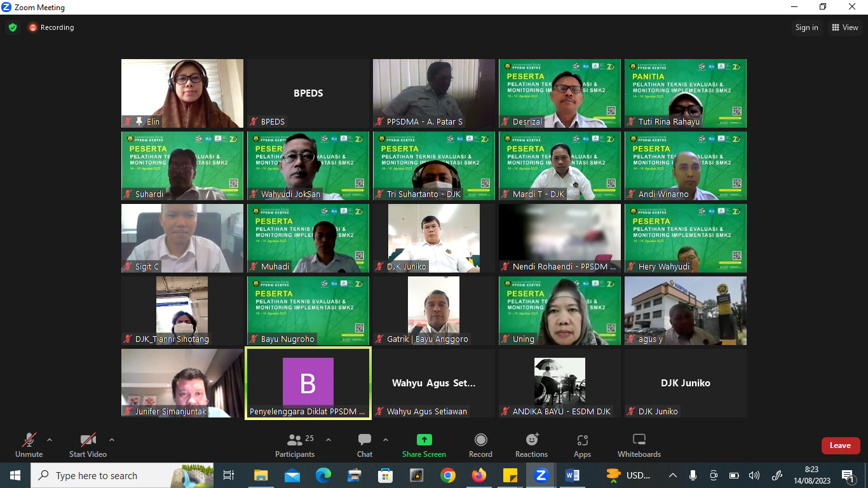868x488 pixels.
Task: Expand audio options arrow beside Unmute
Action: pos(50,440)
